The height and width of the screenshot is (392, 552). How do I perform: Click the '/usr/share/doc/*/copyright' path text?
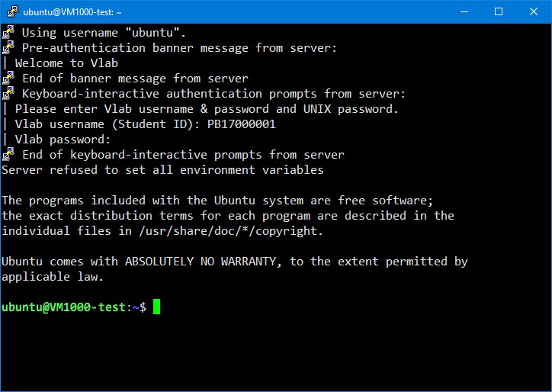(233, 231)
